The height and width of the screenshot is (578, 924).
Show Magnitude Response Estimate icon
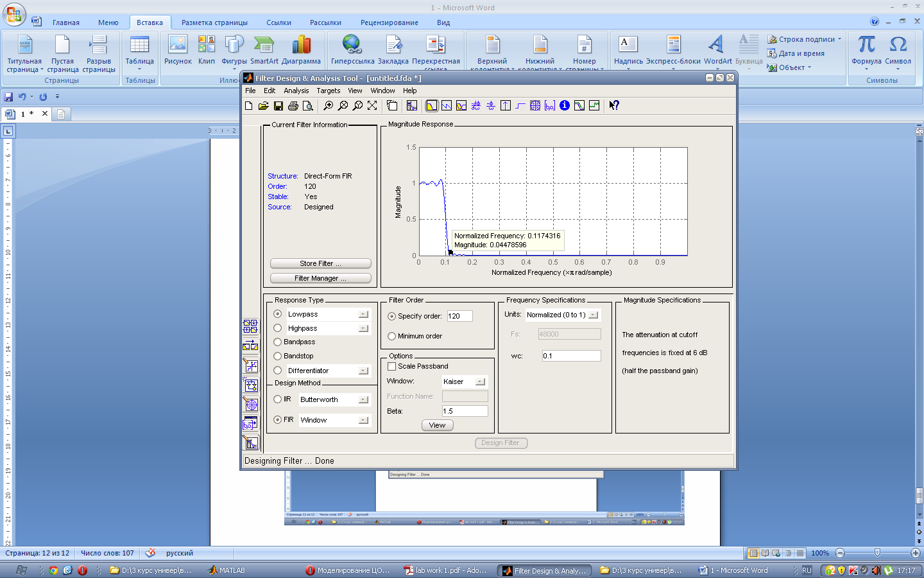(x=579, y=106)
